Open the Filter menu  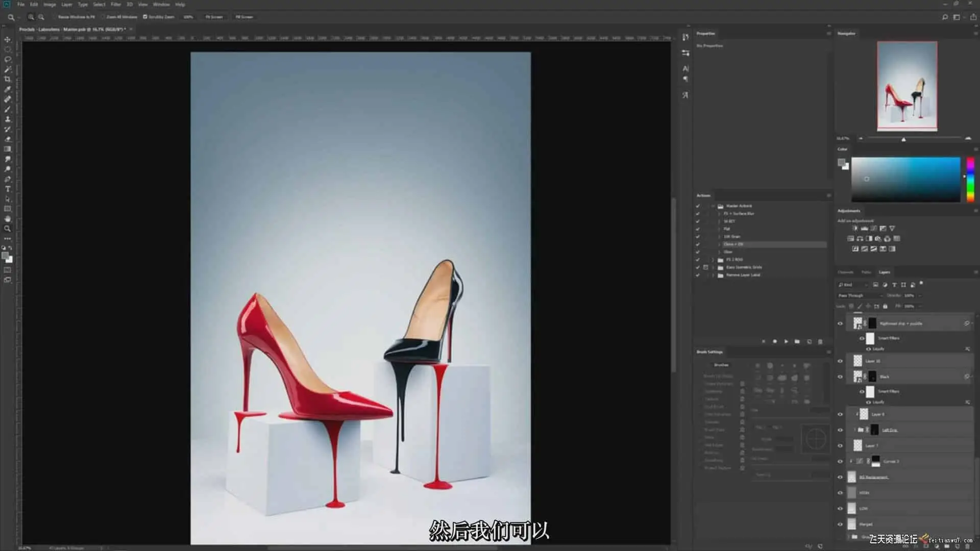pyautogui.click(x=116, y=4)
